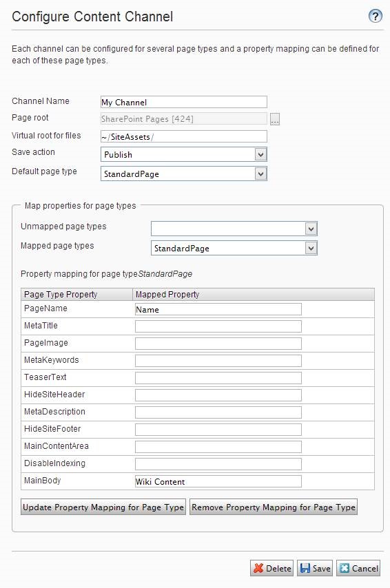Screen dimensions: 390x588
Task: Focus the MainBody mapped property field
Action: click(218, 481)
